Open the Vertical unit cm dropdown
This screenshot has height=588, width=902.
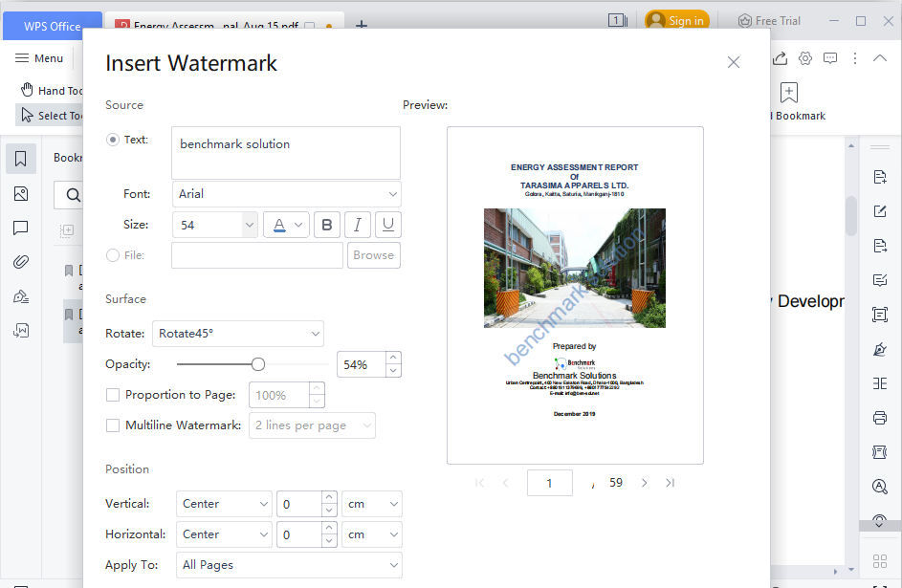[372, 504]
